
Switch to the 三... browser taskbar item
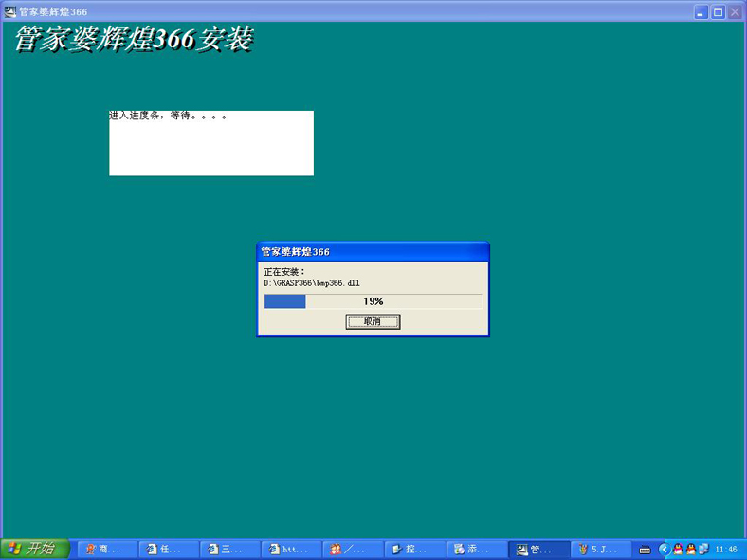(x=230, y=550)
